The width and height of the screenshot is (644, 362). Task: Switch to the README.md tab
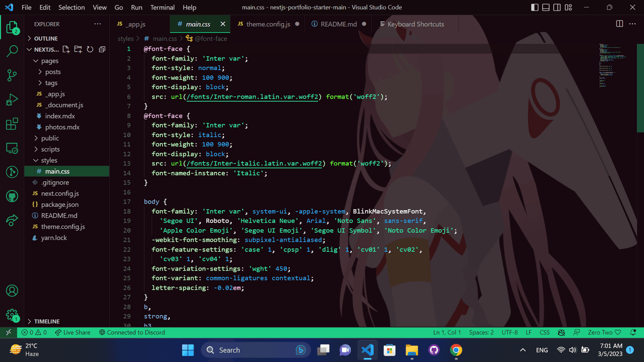[339, 24]
